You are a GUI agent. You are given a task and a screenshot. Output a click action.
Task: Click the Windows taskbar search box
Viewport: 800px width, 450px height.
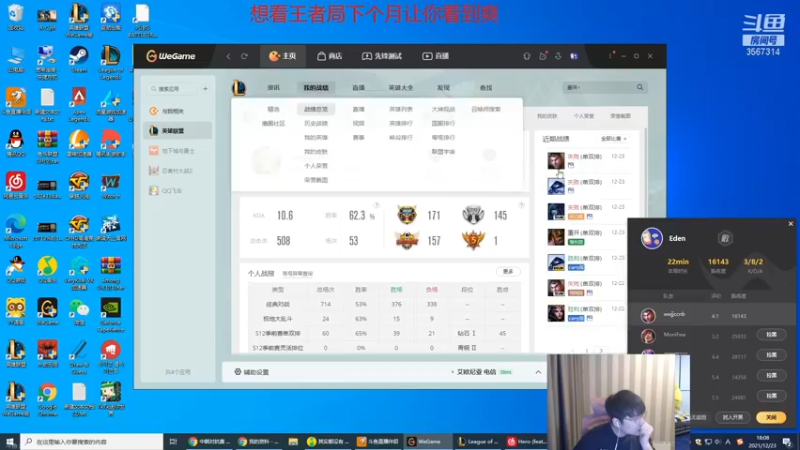pyautogui.click(x=92, y=442)
